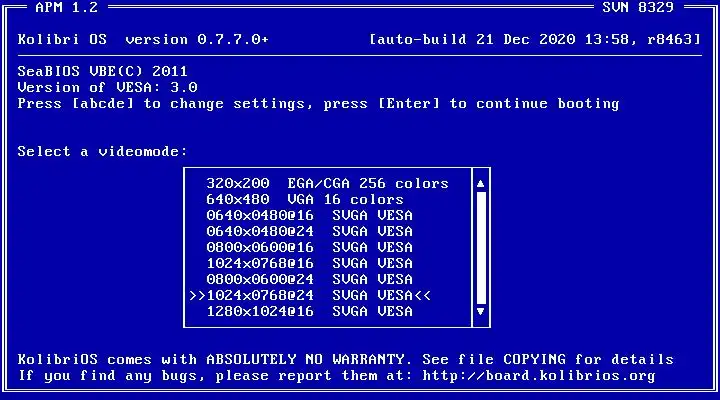Pick 0800x0600@16 SVGA VESA mode
This screenshot has height=400, width=720.
point(309,248)
